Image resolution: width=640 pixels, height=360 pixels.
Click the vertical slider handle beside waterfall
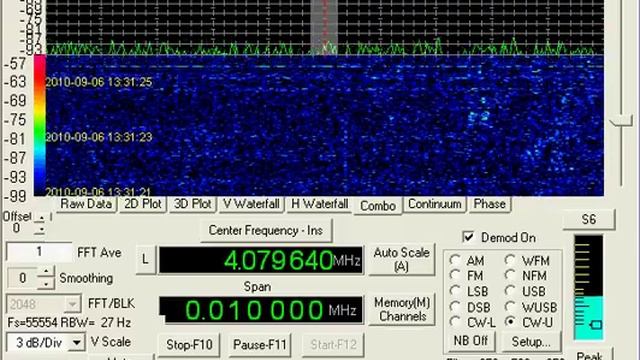(620, 122)
